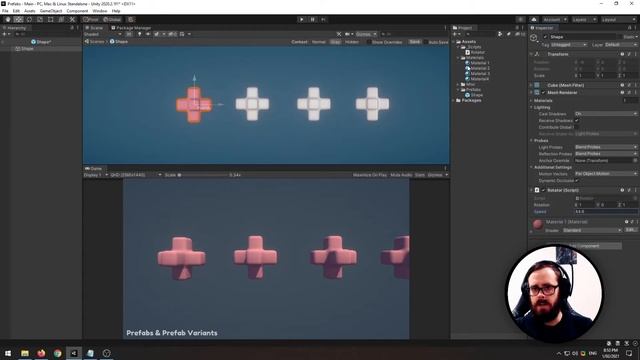Viewport: 640px width, 360px height.
Task: Open Mesh Renderer component help icon
Action: tap(622, 92)
